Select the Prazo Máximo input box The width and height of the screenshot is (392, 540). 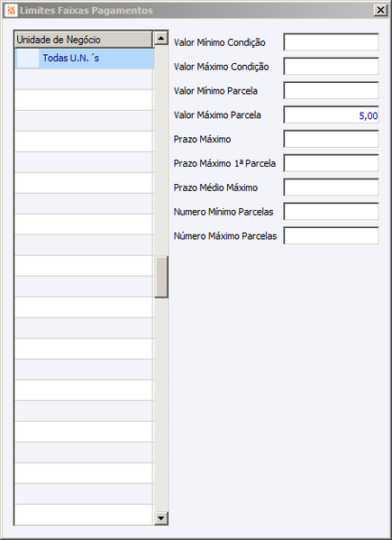(331, 139)
